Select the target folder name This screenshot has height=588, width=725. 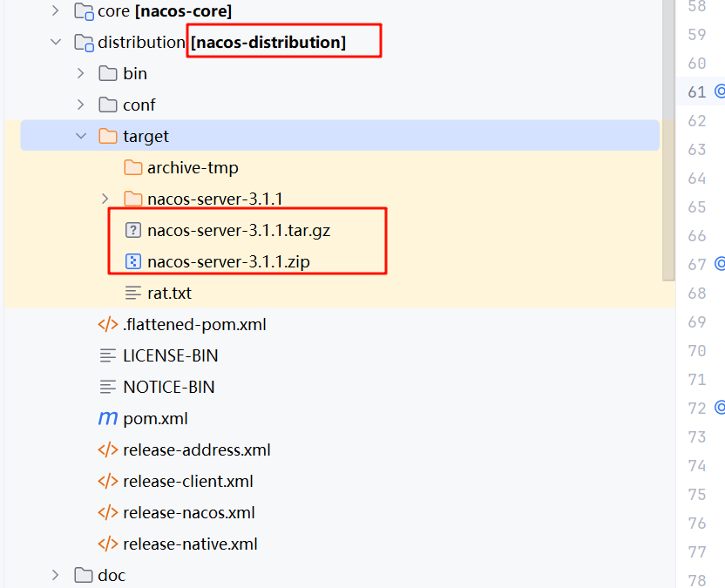click(x=146, y=137)
